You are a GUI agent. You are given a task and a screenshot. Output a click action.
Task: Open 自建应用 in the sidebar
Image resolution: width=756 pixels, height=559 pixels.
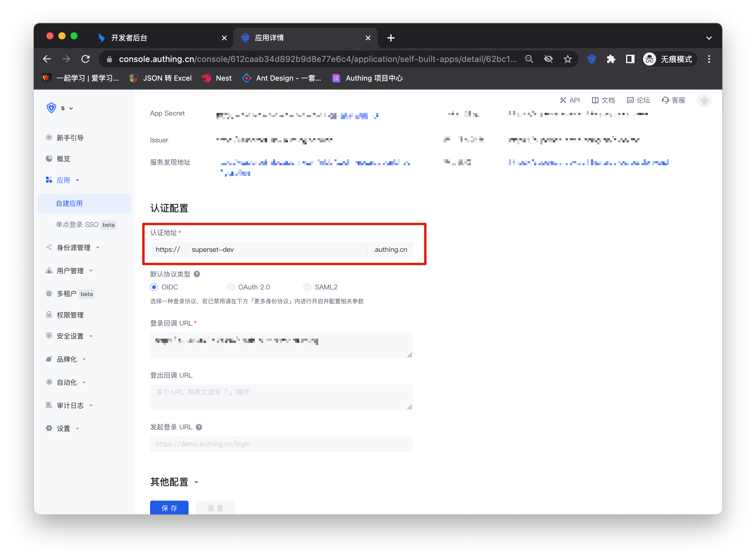pos(69,204)
